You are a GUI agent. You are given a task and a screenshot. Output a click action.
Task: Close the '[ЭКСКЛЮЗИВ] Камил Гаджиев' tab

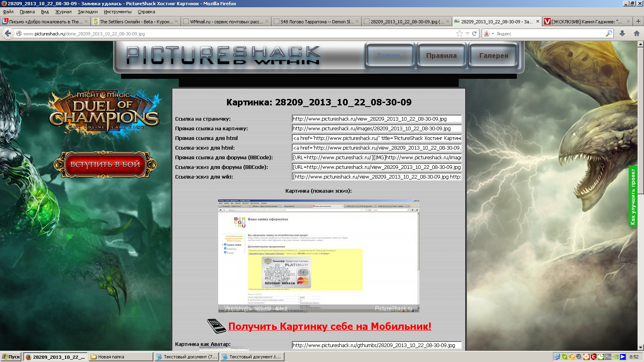[628, 22]
